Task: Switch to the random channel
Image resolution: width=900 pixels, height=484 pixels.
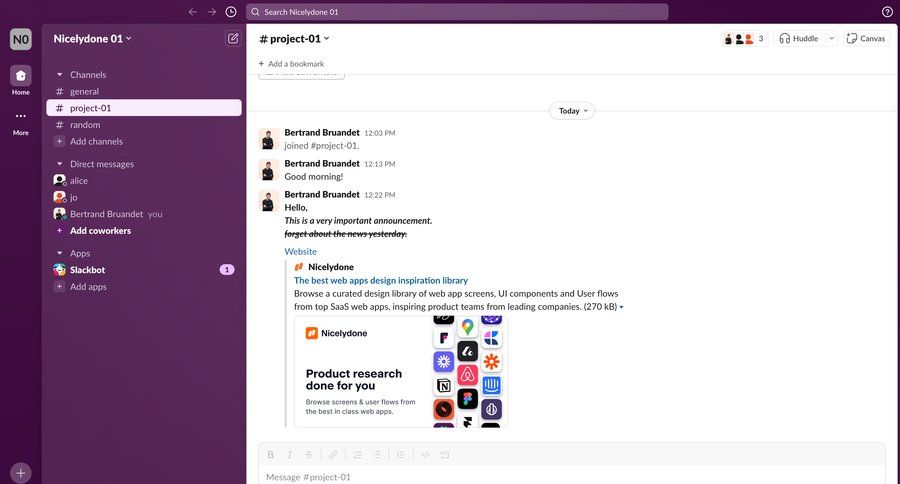Action: 143,125
